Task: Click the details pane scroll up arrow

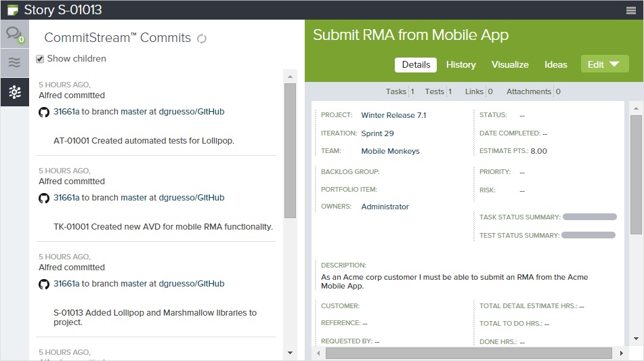Action: pyautogui.click(x=636, y=108)
